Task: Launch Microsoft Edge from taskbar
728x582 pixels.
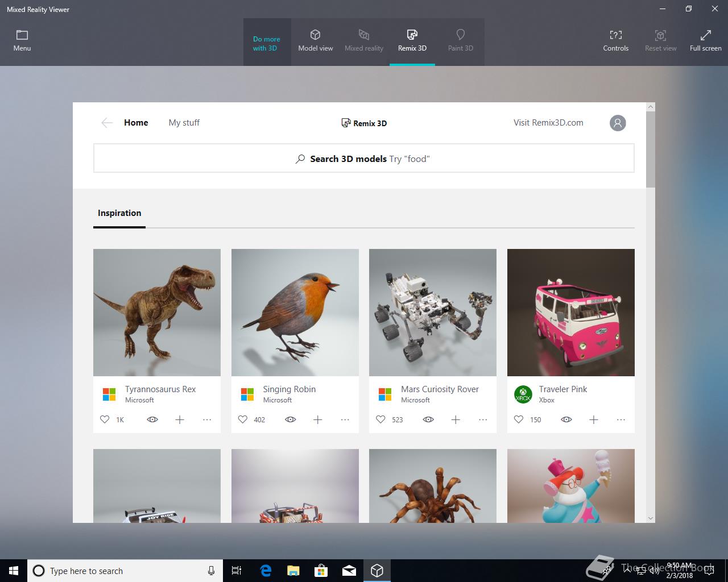Action: pos(266,571)
